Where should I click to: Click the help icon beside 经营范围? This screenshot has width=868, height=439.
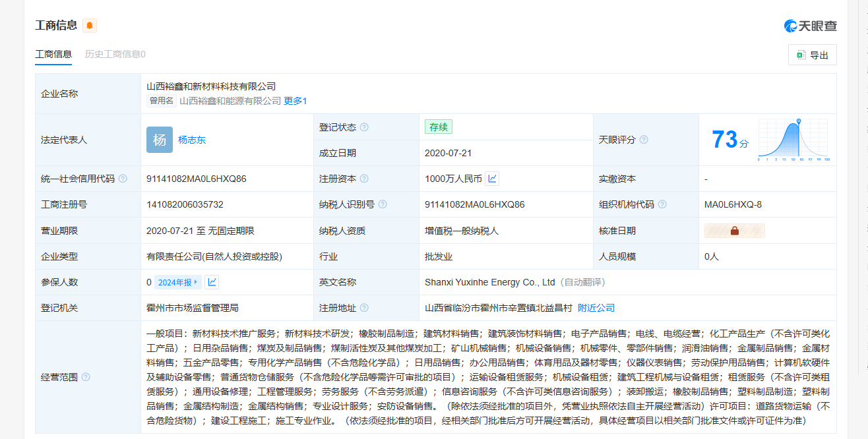(x=86, y=377)
